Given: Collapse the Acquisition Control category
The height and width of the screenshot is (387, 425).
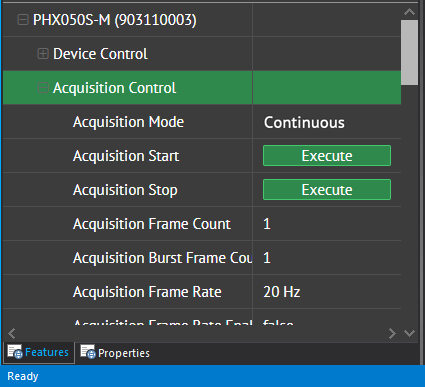Looking at the screenshot, I should point(43,88).
